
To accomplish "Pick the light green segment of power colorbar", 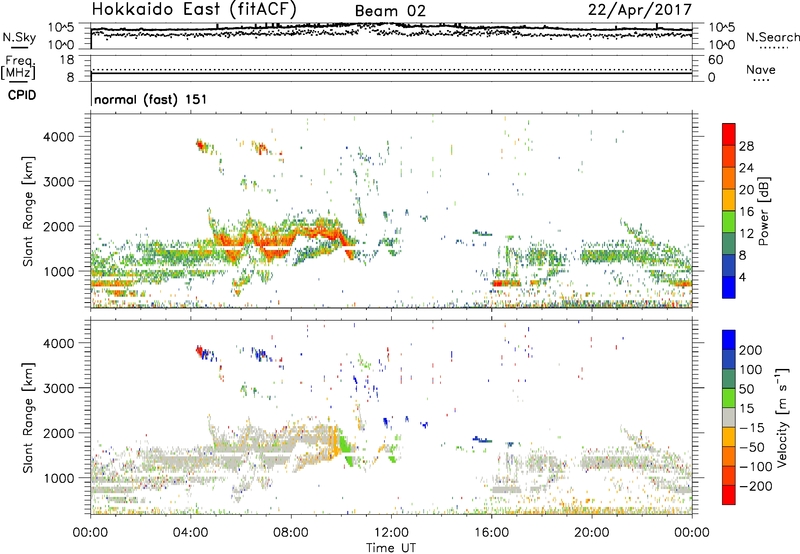I will [729, 221].
